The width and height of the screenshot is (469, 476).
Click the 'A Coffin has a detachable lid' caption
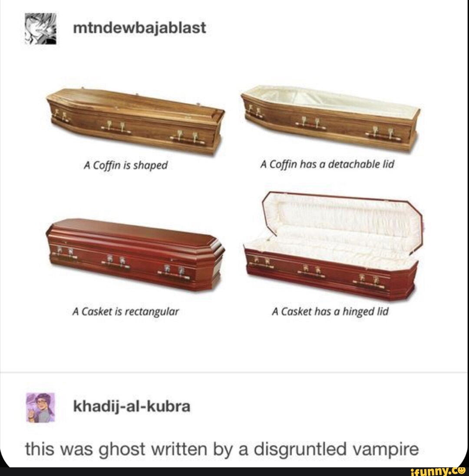(x=327, y=164)
